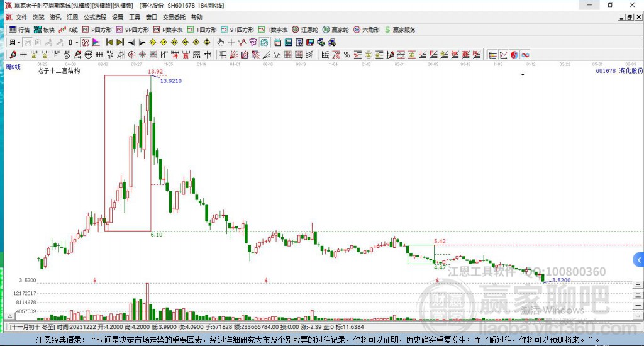Open the T四方形 time square tool

pyautogui.click(x=202, y=30)
